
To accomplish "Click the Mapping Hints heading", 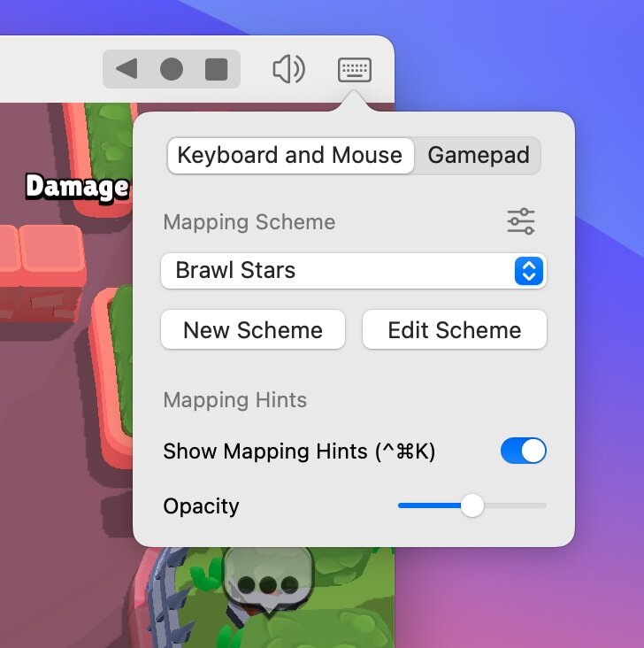I will point(235,400).
